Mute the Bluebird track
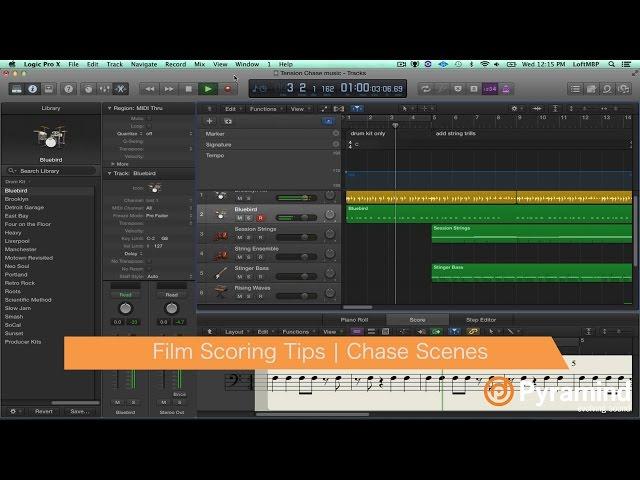 pyautogui.click(x=240, y=218)
